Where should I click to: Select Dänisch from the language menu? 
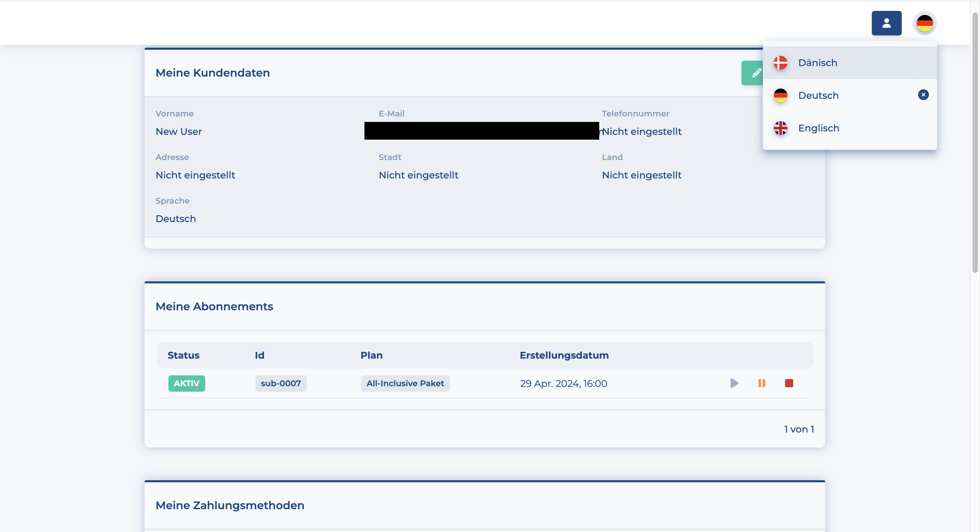[x=850, y=63]
